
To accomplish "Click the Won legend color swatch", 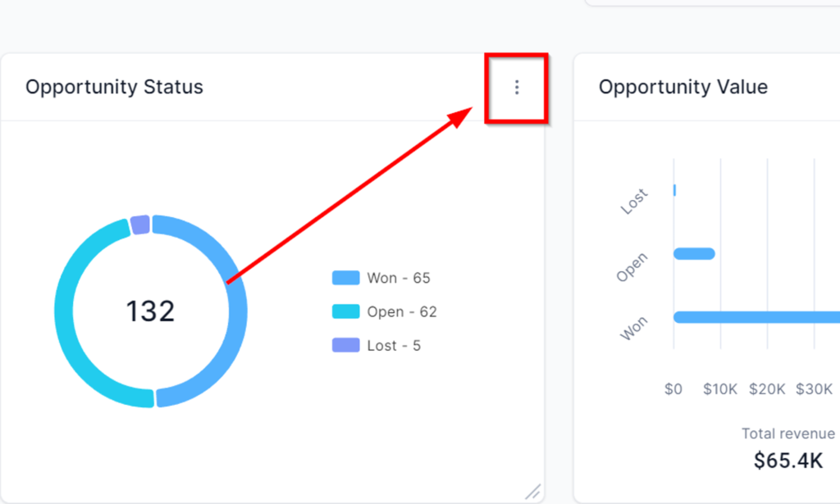I will (x=345, y=278).
